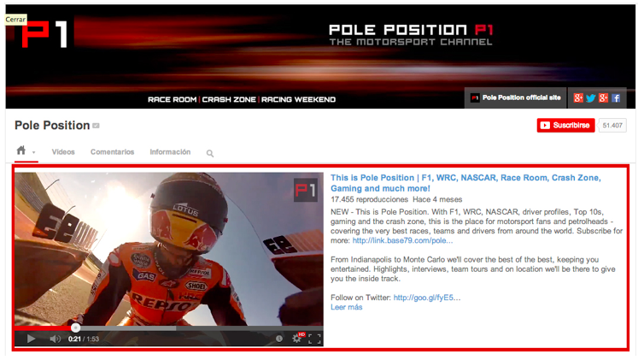
Task: Click the verified badge beside Pole Position
Action: coord(96,126)
